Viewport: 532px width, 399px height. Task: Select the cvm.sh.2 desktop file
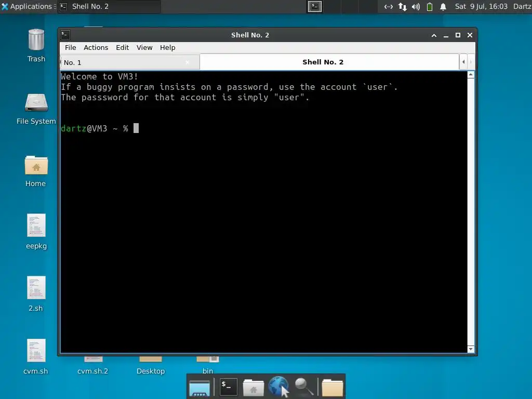[x=92, y=366]
